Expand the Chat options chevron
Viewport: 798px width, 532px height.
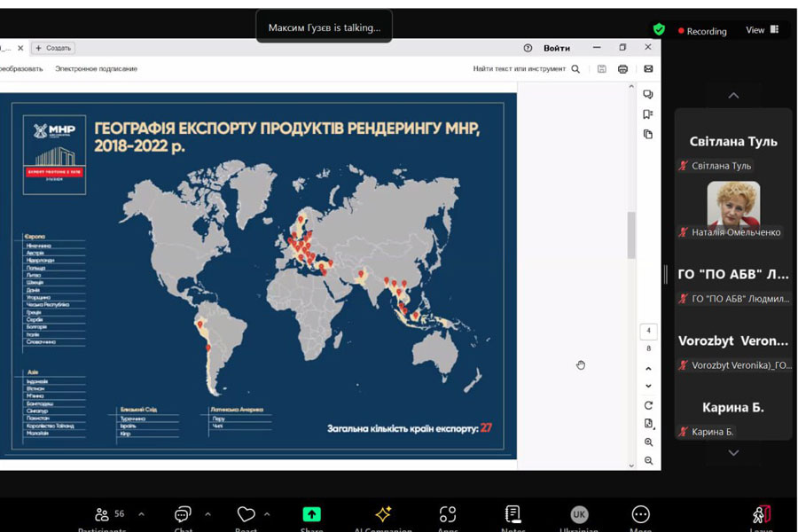207,514
